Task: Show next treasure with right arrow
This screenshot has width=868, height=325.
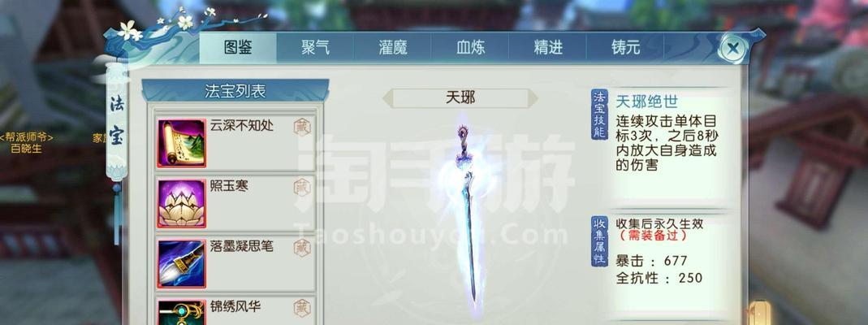Action: point(532,98)
